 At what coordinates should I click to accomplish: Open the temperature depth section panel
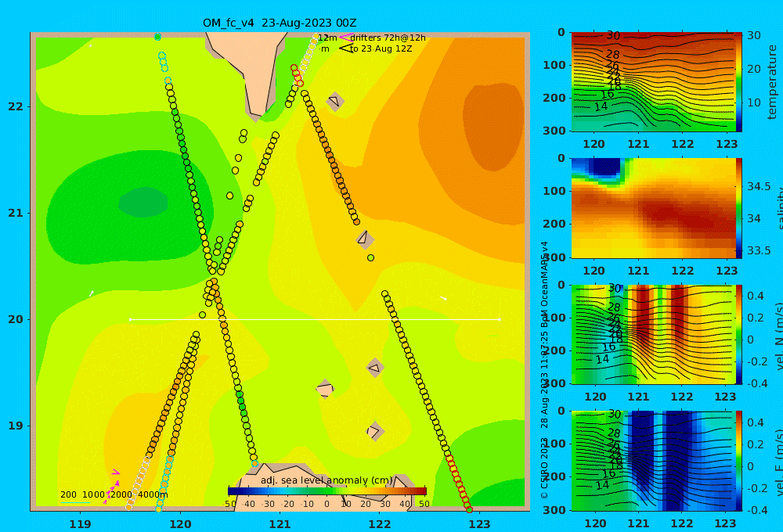653,82
